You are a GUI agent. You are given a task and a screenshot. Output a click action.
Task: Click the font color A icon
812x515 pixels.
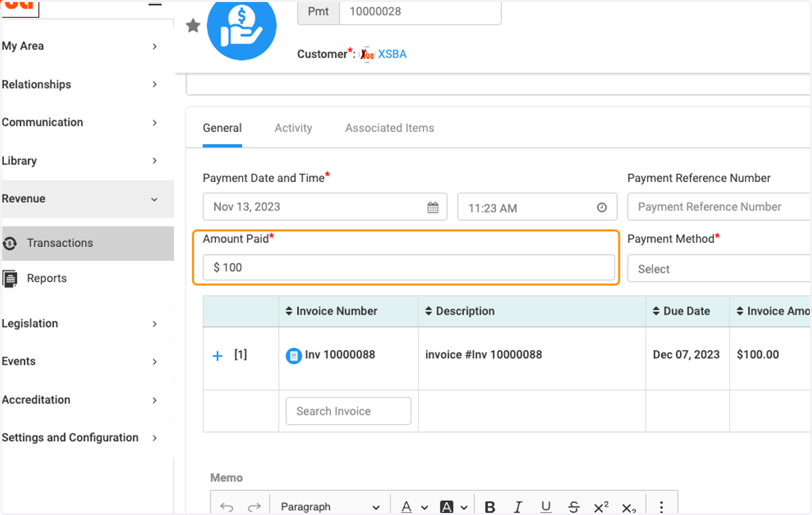[407, 507]
